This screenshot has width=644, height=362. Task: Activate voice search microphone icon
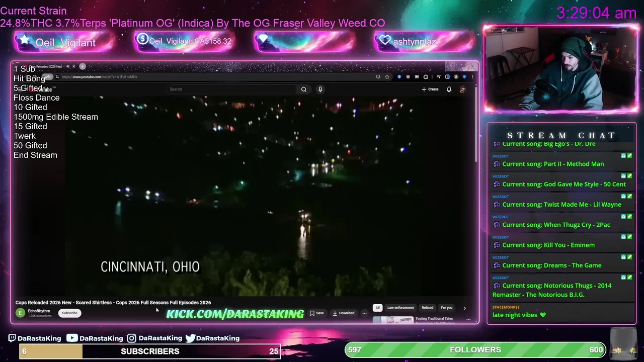point(320,89)
